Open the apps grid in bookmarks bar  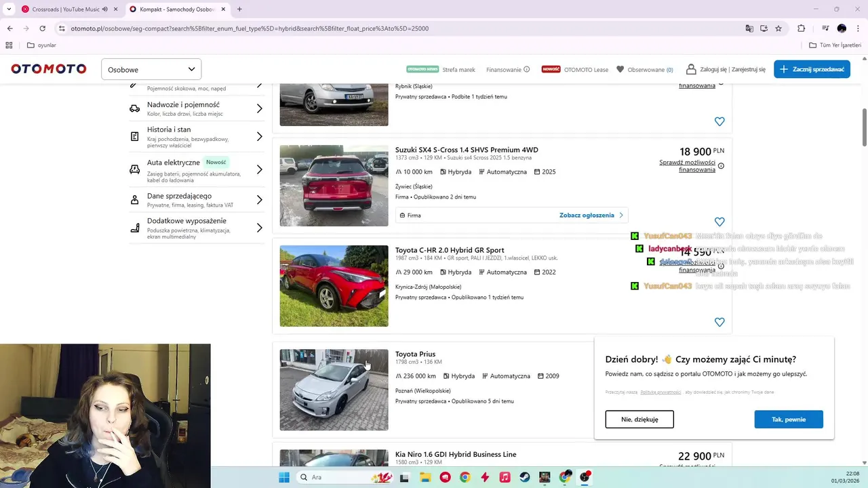tap(9, 45)
